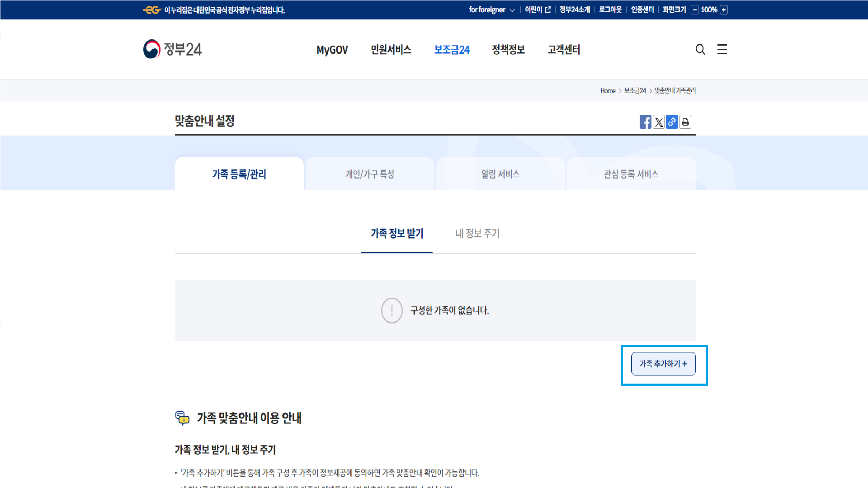Log out via 로그아웃 link
The image size is (868, 488).
click(x=609, y=9)
